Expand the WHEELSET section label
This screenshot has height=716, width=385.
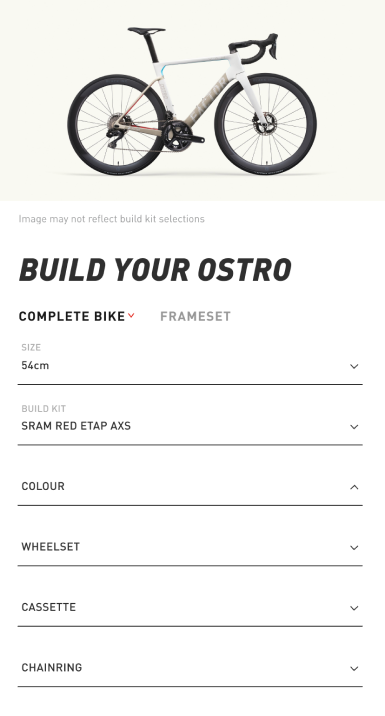tap(51, 547)
